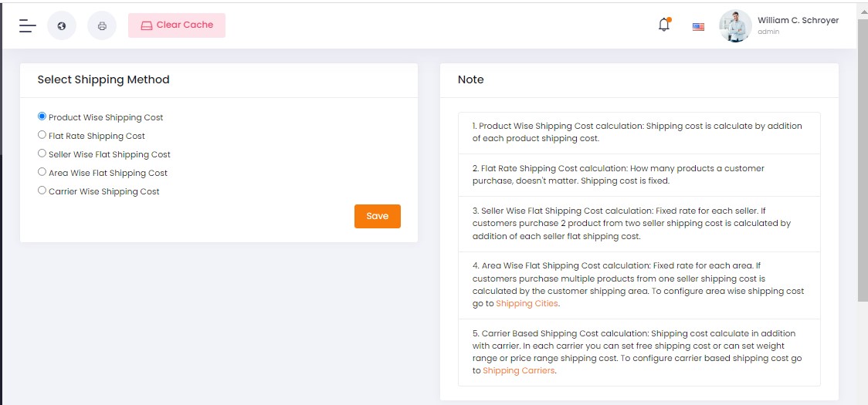Follow the Shipping Carriers link
The width and height of the screenshot is (868, 405).
[518, 371]
